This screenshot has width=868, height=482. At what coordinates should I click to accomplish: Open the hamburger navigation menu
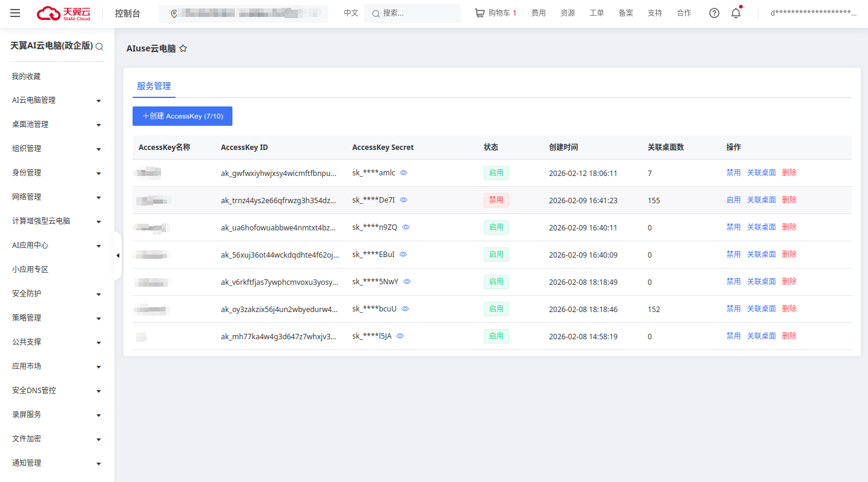(x=15, y=13)
